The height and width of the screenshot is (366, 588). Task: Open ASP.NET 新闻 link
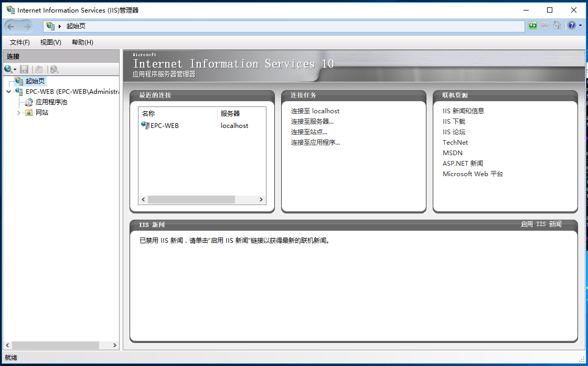click(463, 164)
